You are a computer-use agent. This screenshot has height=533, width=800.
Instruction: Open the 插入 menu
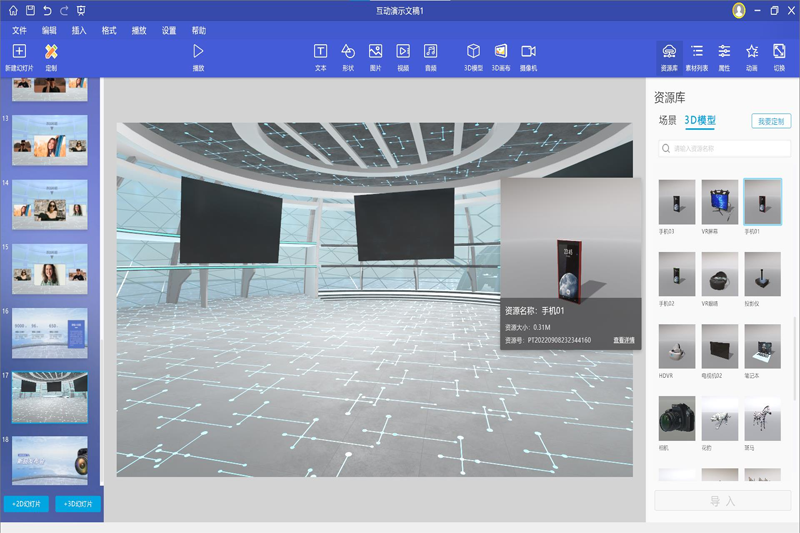tap(79, 31)
